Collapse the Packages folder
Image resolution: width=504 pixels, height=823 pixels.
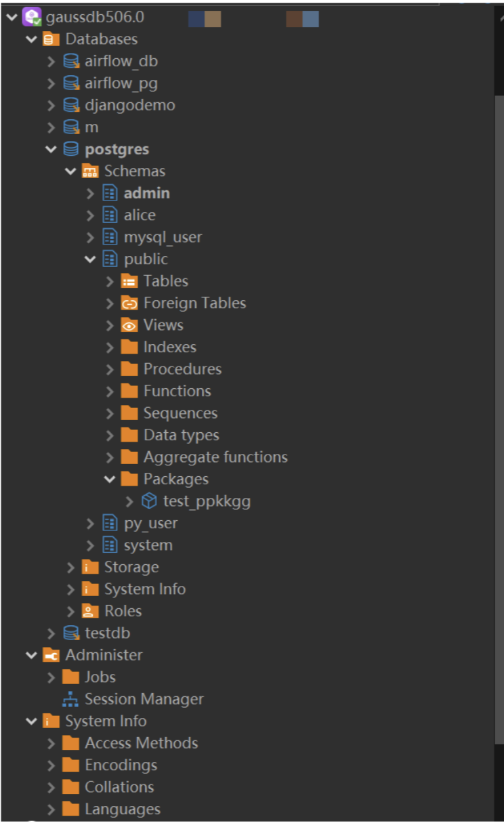pos(110,479)
